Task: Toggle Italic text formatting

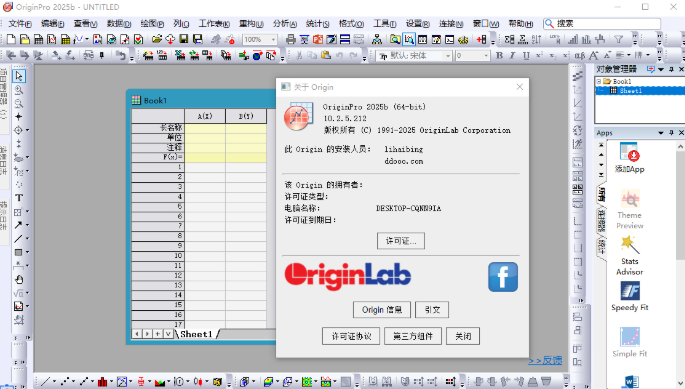Action: click(512, 56)
